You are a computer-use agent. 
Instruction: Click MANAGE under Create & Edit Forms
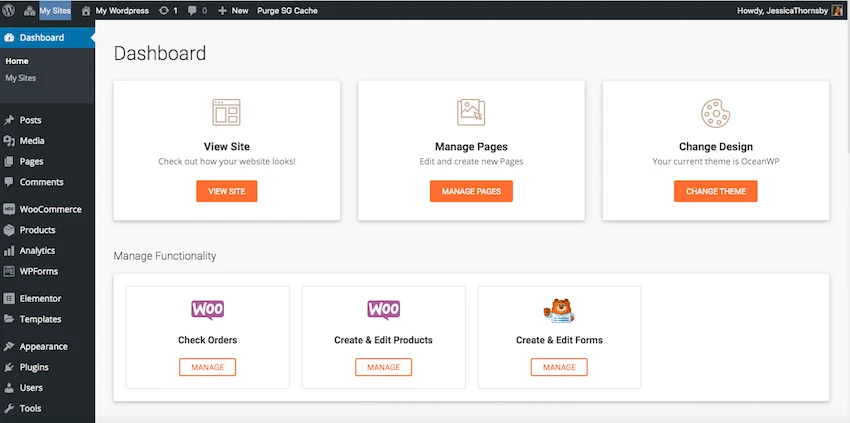point(559,367)
